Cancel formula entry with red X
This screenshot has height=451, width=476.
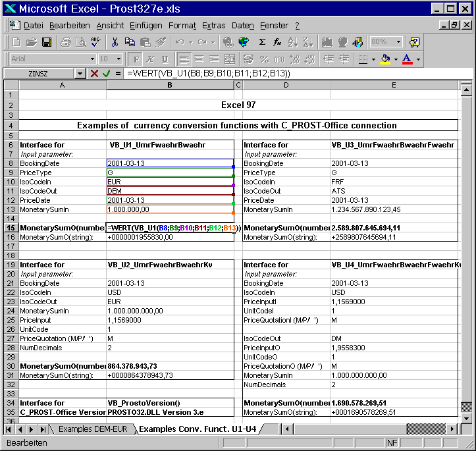pos(94,74)
